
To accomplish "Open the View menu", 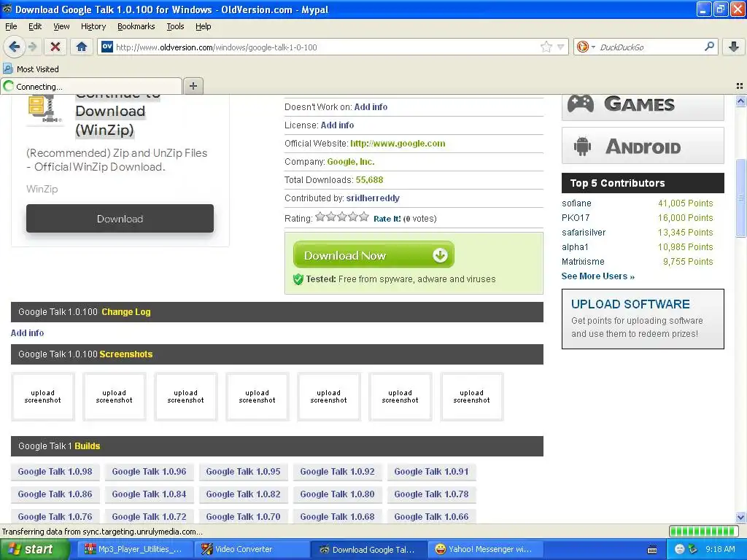I will click(x=61, y=27).
